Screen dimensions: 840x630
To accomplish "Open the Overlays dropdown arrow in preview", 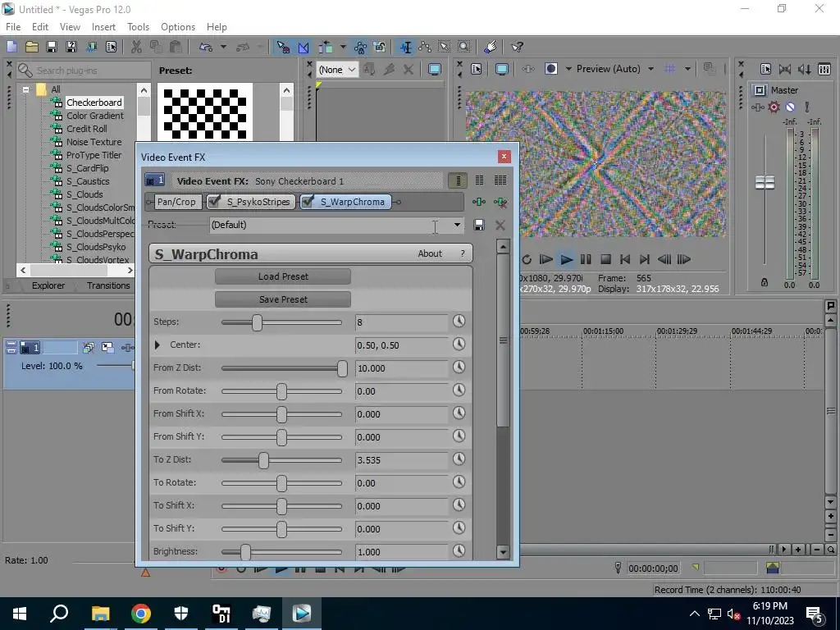I will [687, 69].
